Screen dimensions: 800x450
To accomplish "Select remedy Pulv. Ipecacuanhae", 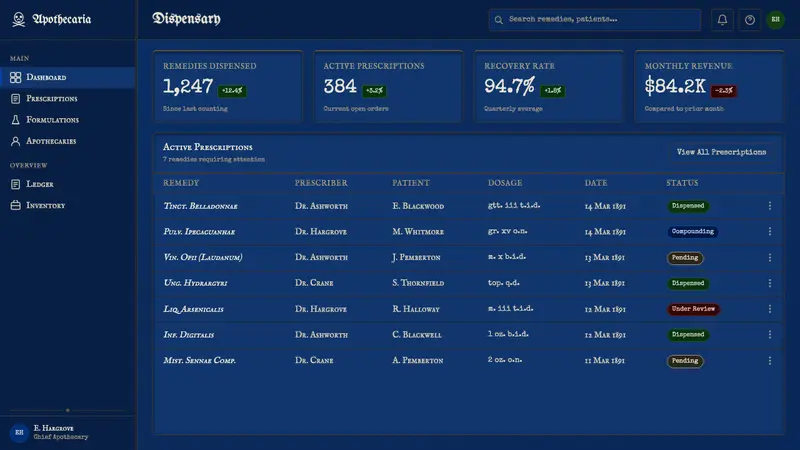I will click(x=199, y=232).
